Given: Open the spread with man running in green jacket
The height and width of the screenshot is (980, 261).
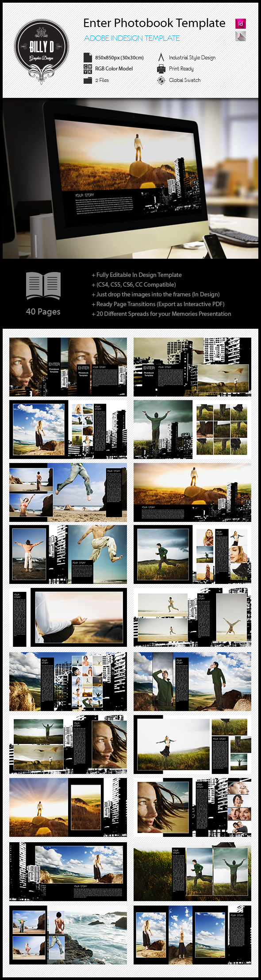Looking at the screenshot, I should pyautogui.click(x=192, y=555).
